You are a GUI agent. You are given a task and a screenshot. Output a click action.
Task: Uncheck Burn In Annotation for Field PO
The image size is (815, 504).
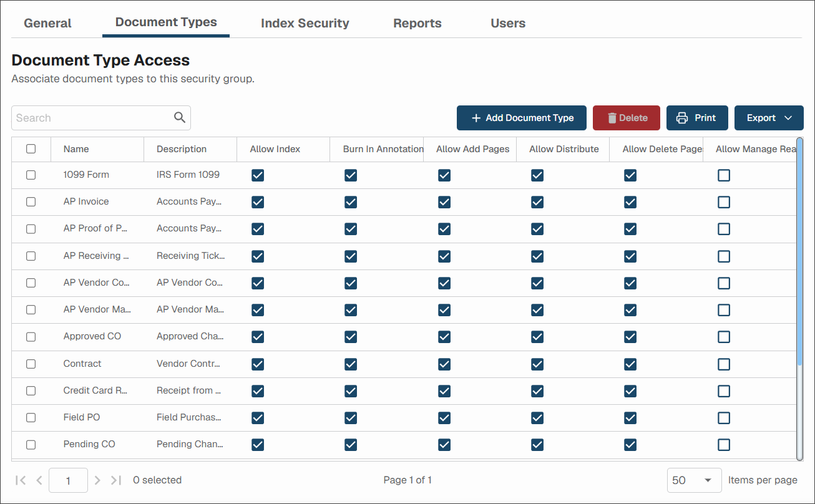(351, 418)
